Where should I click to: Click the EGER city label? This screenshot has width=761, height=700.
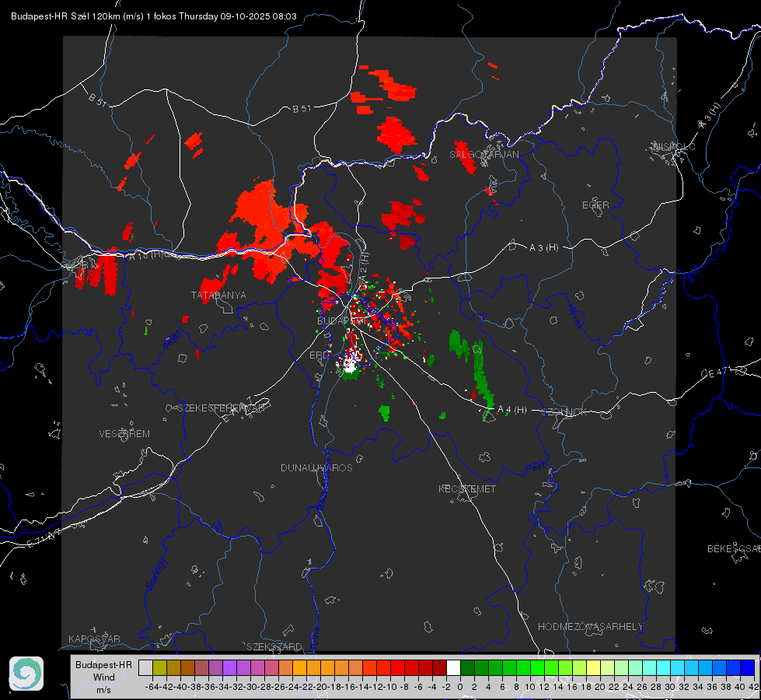pyautogui.click(x=595, y=205)
